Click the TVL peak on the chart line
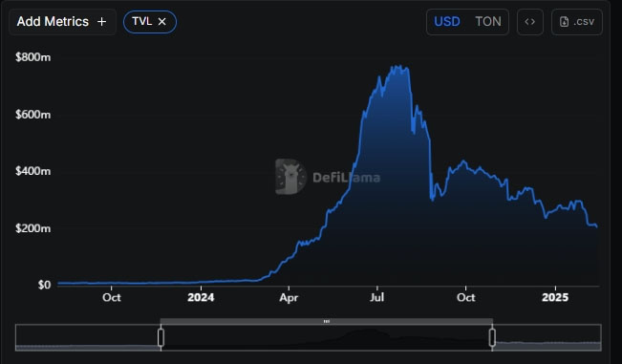The image size is (622, 364). click(x=399, y=66)
